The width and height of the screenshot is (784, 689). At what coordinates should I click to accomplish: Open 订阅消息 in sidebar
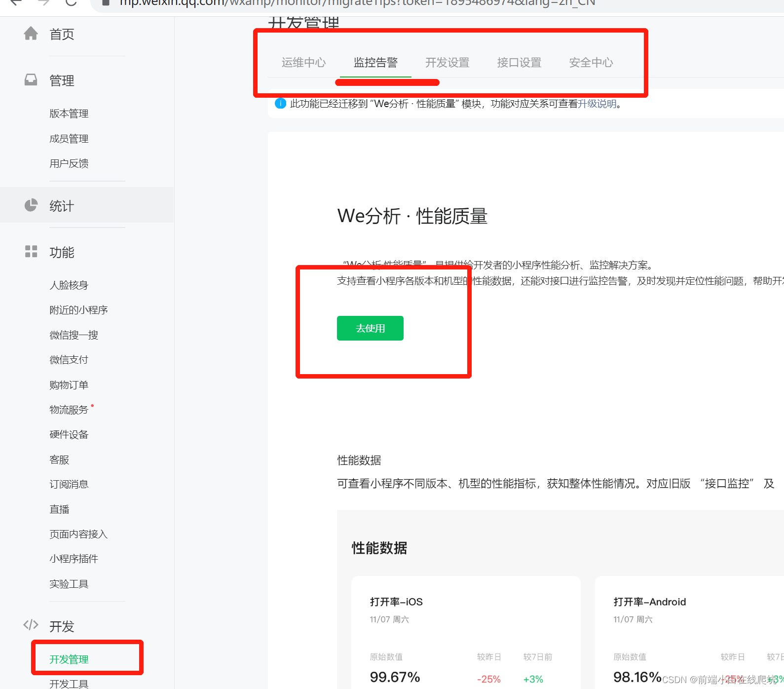click(69, 484)
